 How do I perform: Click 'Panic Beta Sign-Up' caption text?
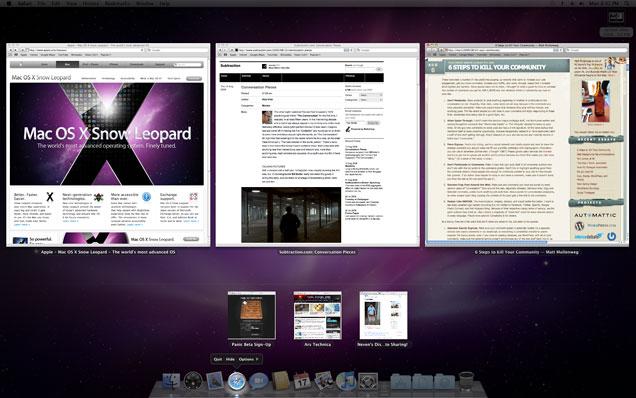coord(251,344)
